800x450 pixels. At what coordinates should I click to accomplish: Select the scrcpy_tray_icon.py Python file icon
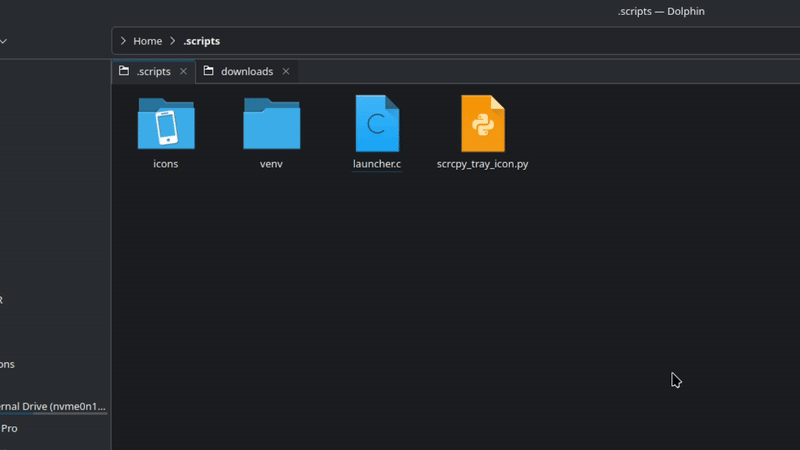[x=483, y=123]
